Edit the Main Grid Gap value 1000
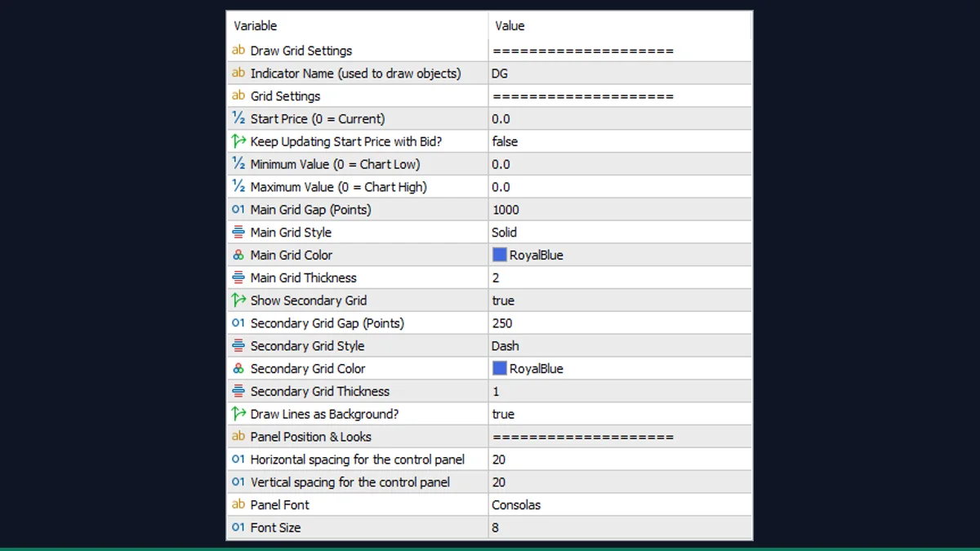980x551 pixels. pyautogui.click(x=620, y=210)
